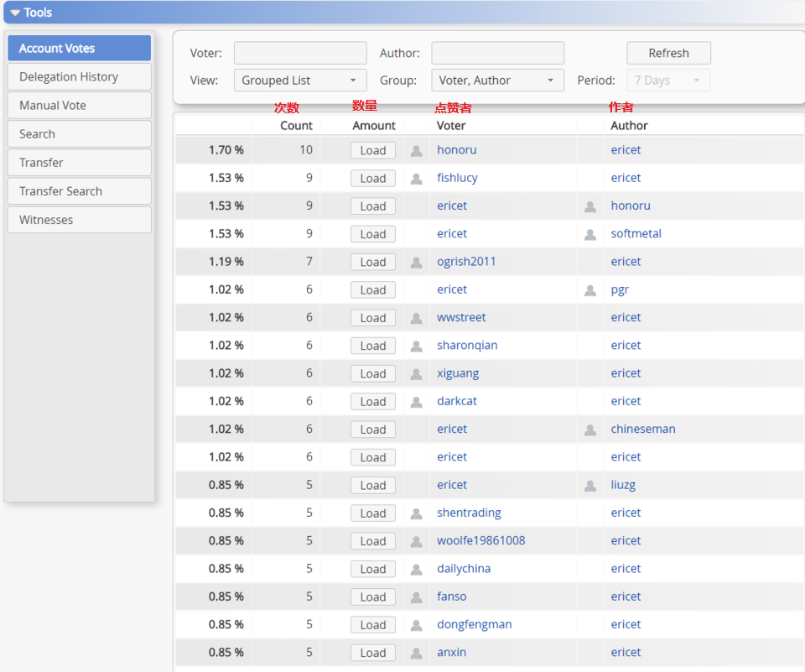Open the View Grouped List dropdown
The width and height of the screenshot is (805, 672).
coord(299,81)
